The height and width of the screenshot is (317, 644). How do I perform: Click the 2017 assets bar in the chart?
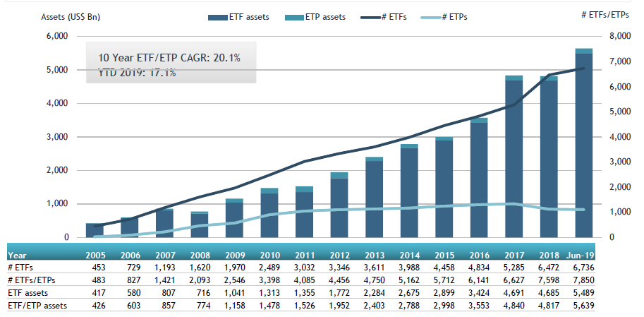(514, 157)
